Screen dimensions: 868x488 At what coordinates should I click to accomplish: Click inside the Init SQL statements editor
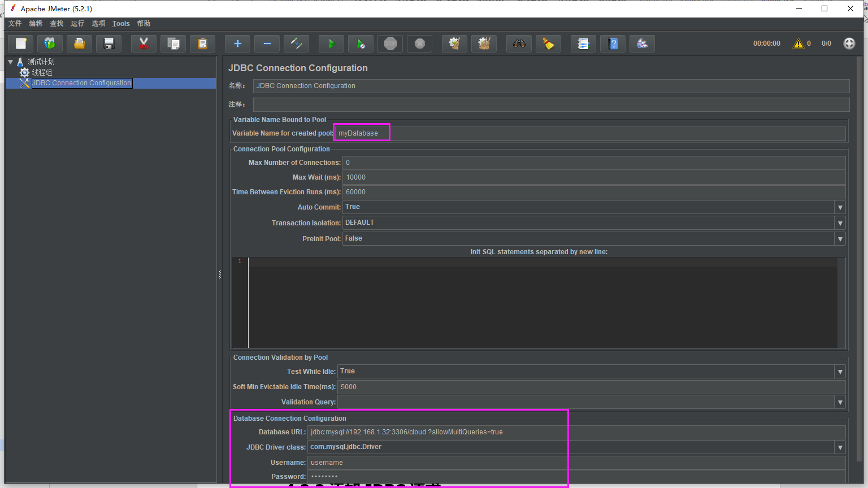542,303
